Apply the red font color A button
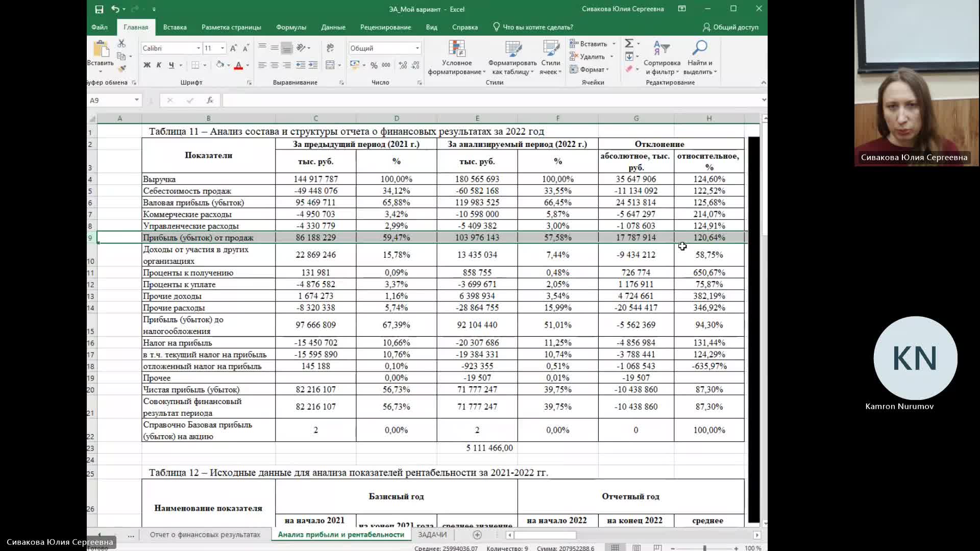This screenshot has width=980, height=551. (x=238, y=65)
